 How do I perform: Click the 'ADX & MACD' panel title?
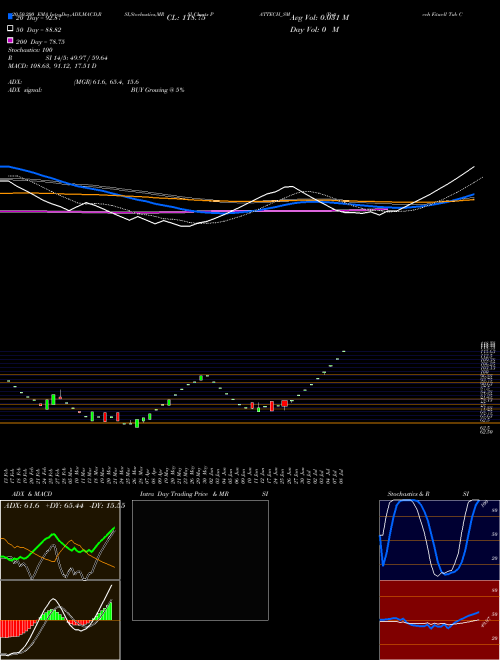point(32,494)
